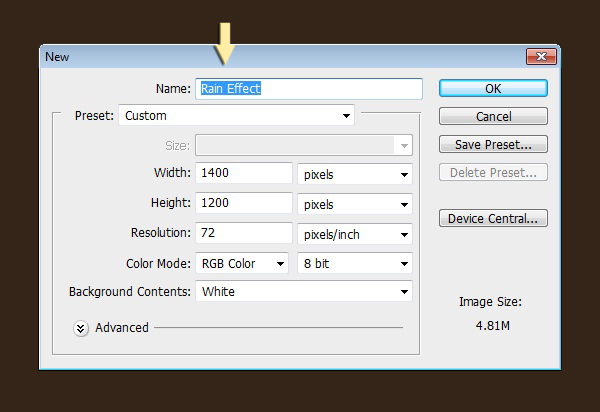Click the Height field showing 1200
600x412 pixels.
tap(243, 204)
